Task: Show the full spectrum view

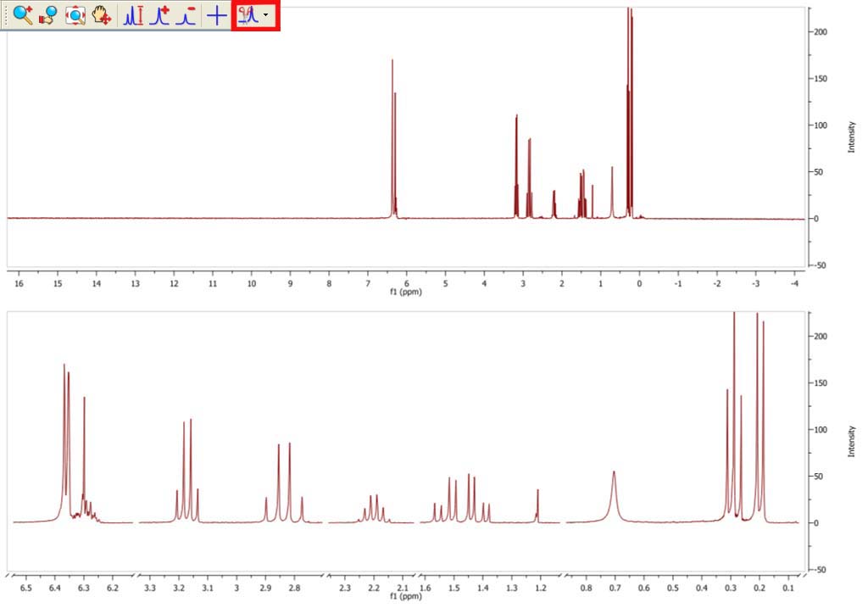Action: (75, 14)
